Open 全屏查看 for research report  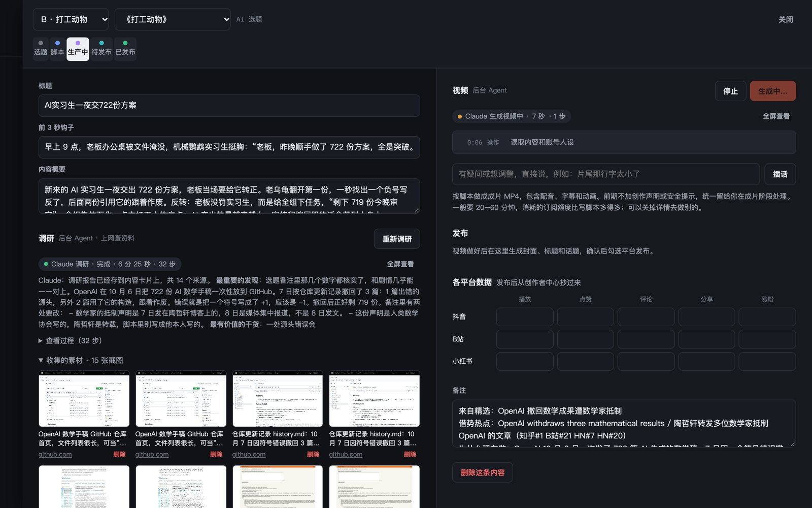(x=400, y=264)
